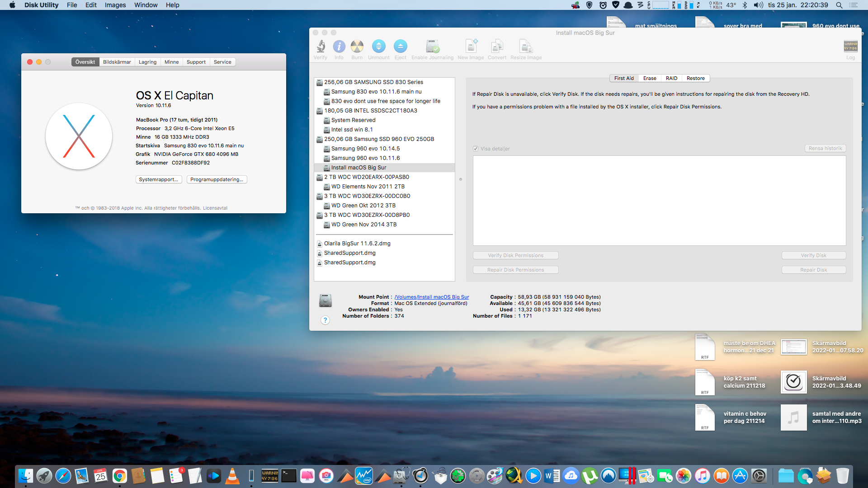Screen dimensions: 868x488
Task: Toggle the 'Visa detaljer' checkbox
Action: (x=476, y=149)
